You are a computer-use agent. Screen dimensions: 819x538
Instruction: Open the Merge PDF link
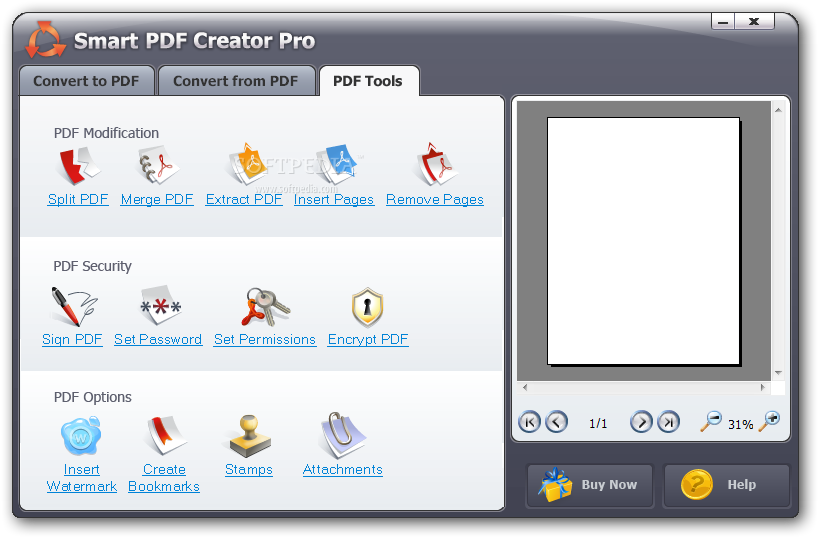point(157,200)
